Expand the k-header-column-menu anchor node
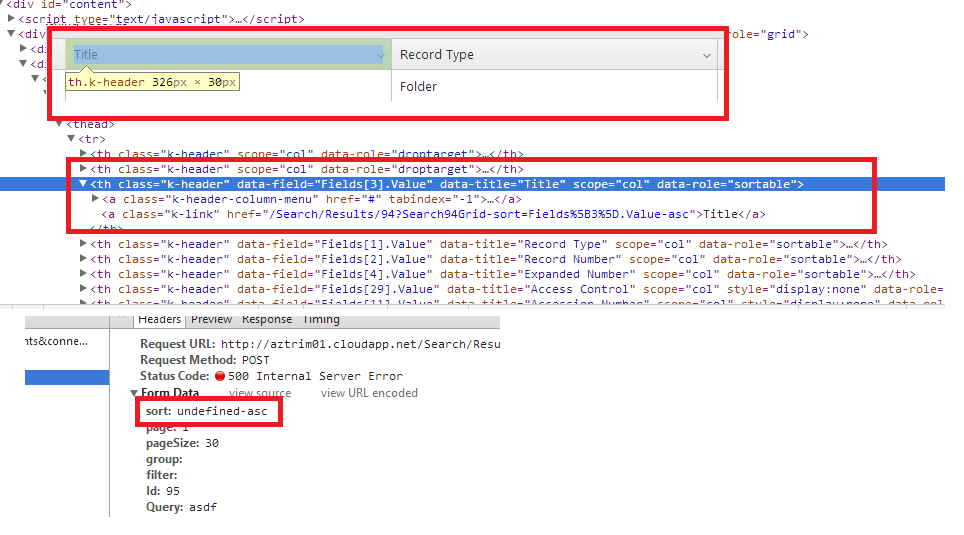The image size is (964, 535). pos(95,199)
